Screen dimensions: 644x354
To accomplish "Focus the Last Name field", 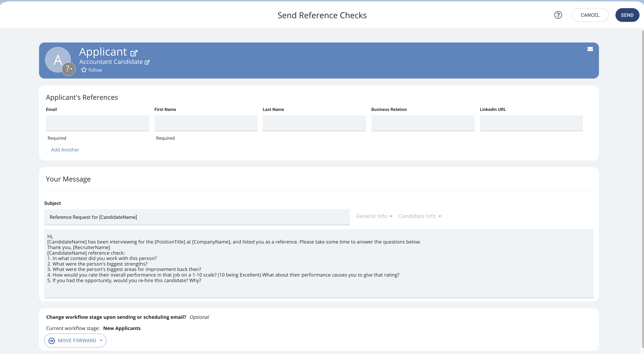I will click(314, 123).
